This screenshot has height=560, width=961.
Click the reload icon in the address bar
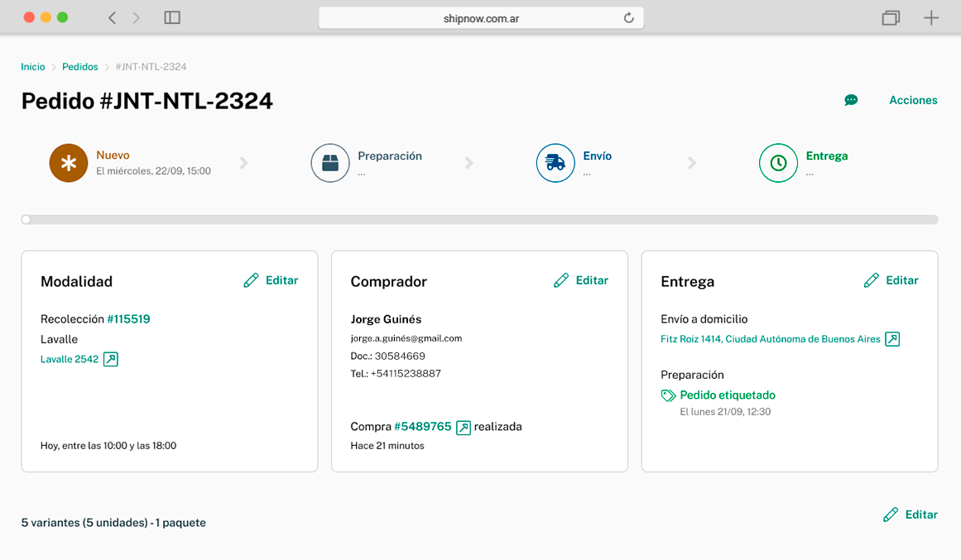[628, 17]
